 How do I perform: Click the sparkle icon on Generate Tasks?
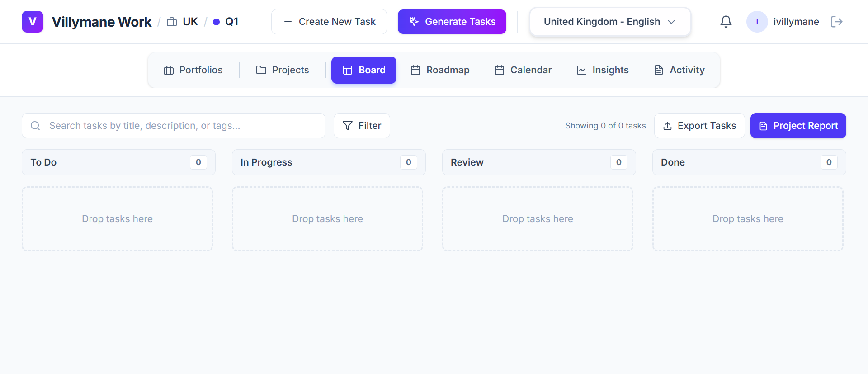[414, 21]
